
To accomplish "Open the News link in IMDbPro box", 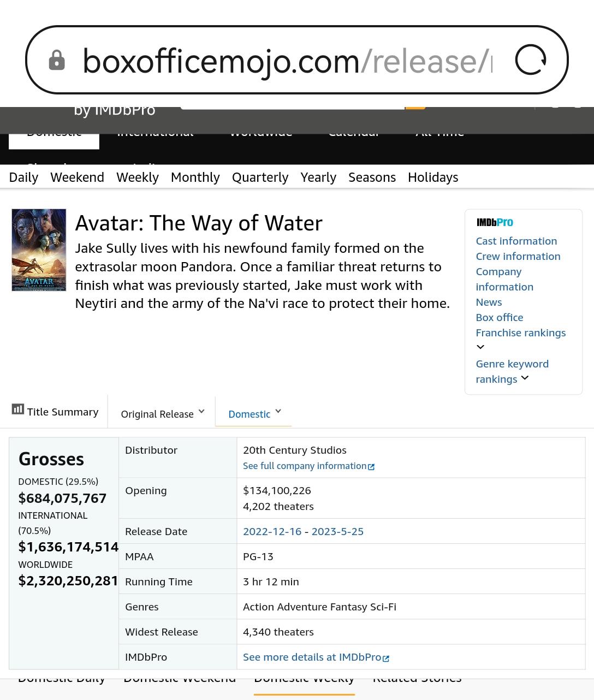I will (x=489, y=302).
